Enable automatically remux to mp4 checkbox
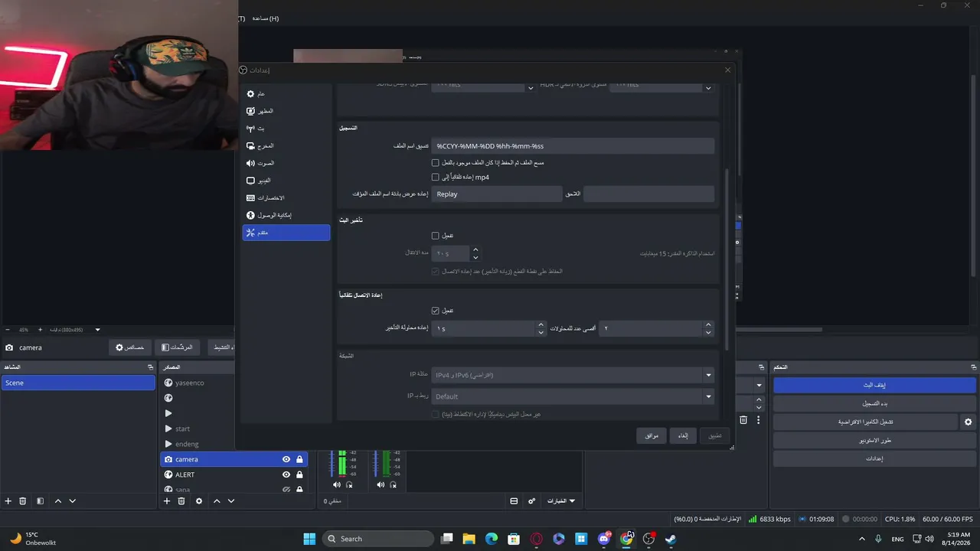The image size is (980, 551). click(x=436, y=178)
